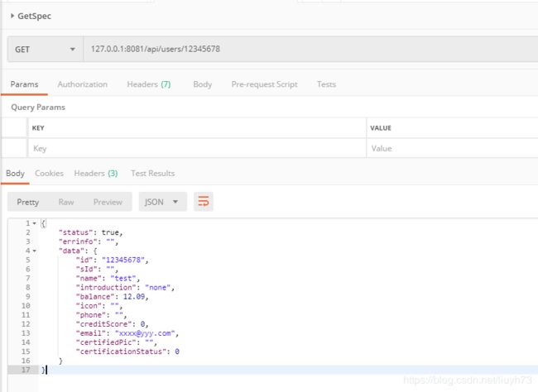Select the response Body tab
The width and height of the screenshot is (538, 392).
click(15, 174)
